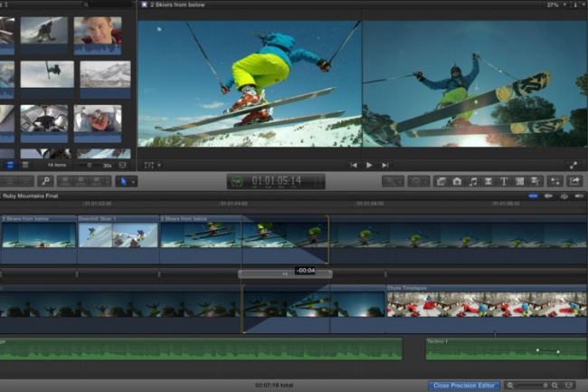
Task: Open the Themes browser icon
Action: coord(536,182)
